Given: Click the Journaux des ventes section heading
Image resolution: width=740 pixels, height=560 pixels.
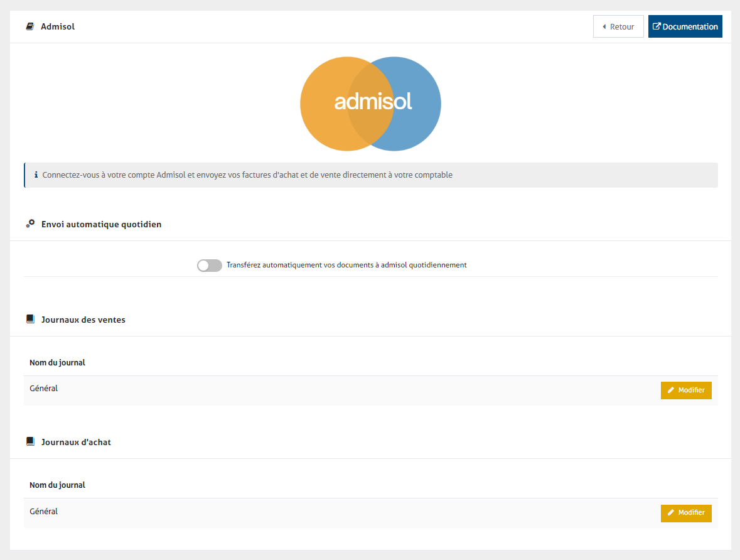Looking at the screenshot, I should click(x=83, y=320).
